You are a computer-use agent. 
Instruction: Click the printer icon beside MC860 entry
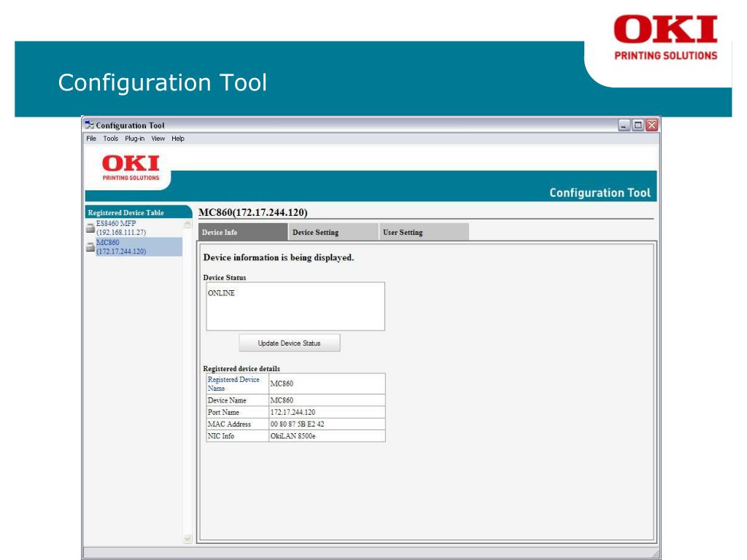[90, 247]
